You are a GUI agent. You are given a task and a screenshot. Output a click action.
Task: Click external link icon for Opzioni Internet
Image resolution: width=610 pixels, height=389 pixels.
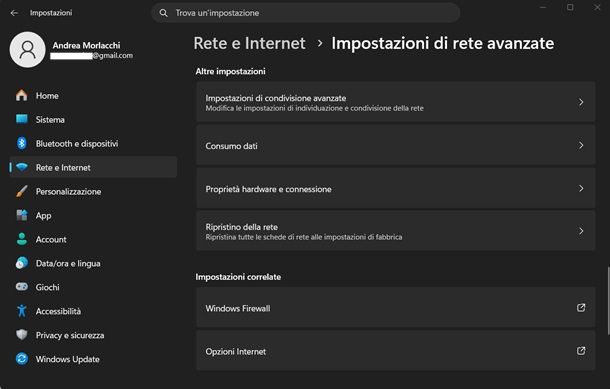pos(581,351)
